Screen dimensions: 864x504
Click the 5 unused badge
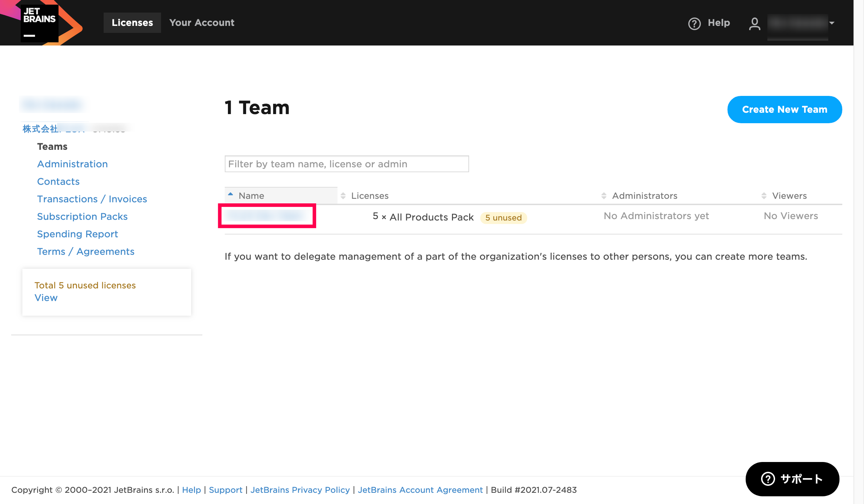[503, 218]
